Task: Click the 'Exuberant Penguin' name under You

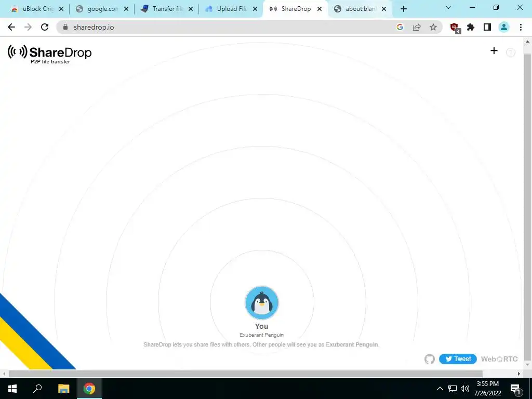Action: [x=262, y=335]
